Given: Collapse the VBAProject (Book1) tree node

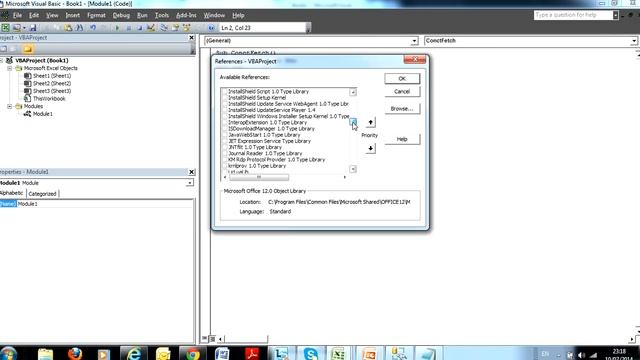Looking at the screenshot, I should pos(2,60).
